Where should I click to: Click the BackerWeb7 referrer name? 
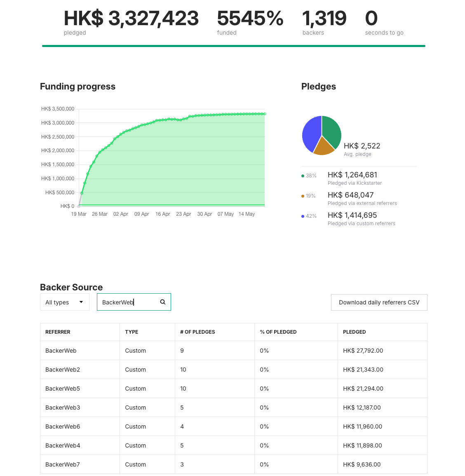63,464
